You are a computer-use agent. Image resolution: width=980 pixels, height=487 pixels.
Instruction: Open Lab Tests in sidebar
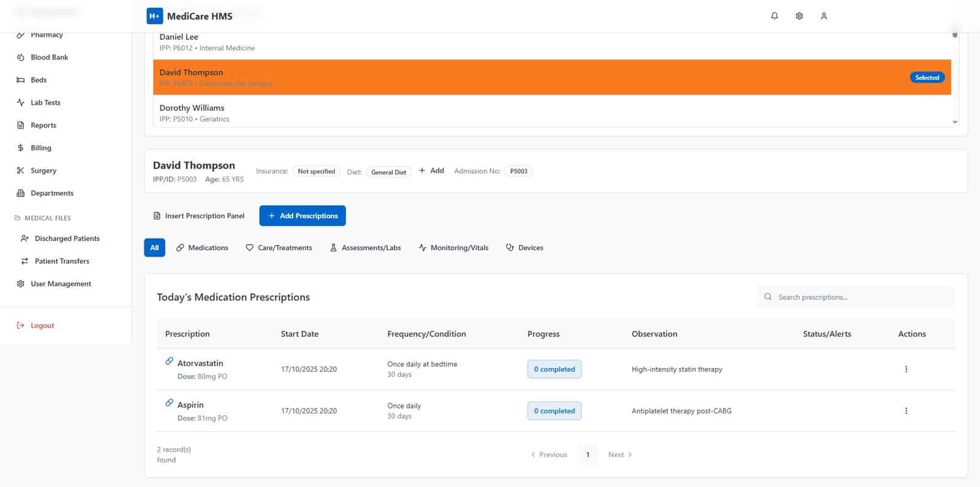point(45,103)
